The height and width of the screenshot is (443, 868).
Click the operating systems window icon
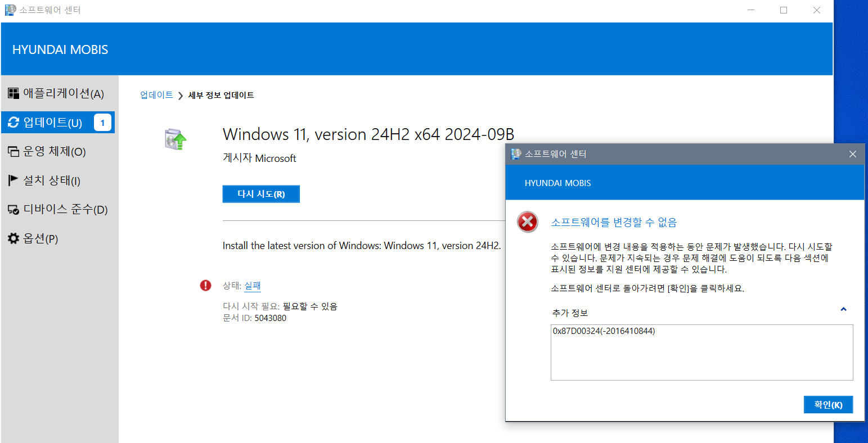point(13,152)
